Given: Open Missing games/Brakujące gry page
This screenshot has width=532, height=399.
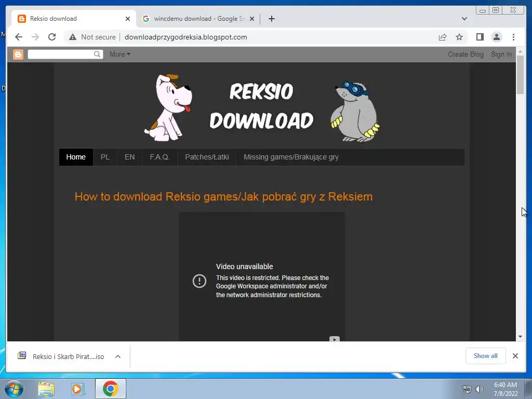Looking at the screenshot, I should (291, 157).
